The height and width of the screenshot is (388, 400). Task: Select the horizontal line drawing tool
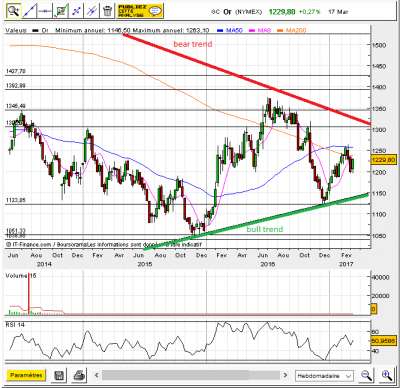click(x=45, y=11)
